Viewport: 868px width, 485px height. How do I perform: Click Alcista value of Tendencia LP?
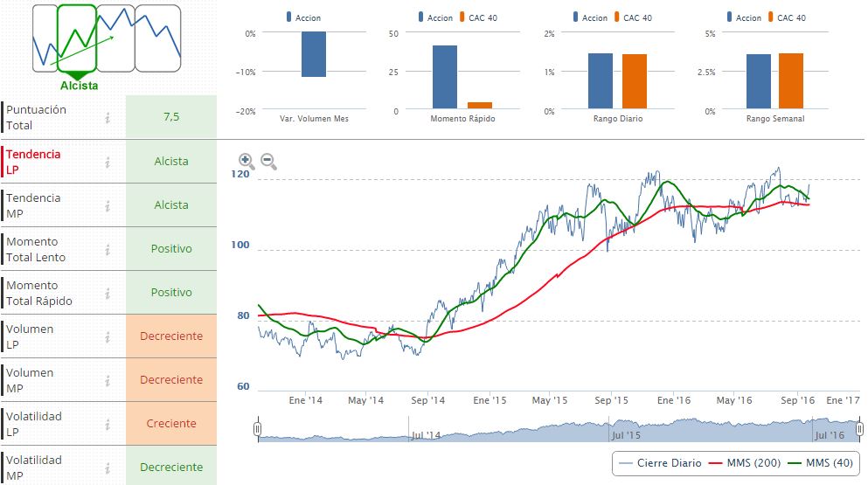pyautogui.click(x=171, y=162)
